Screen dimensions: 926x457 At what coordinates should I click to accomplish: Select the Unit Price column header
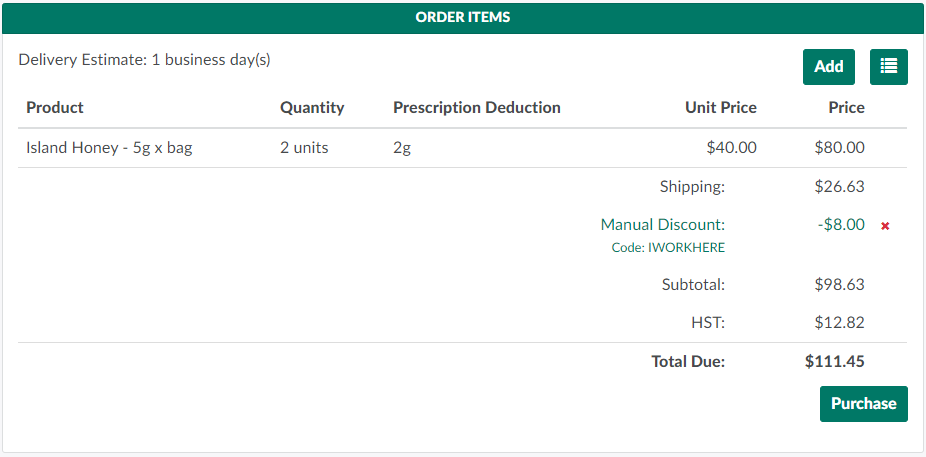pyautogui.click(x=720, y=107)
